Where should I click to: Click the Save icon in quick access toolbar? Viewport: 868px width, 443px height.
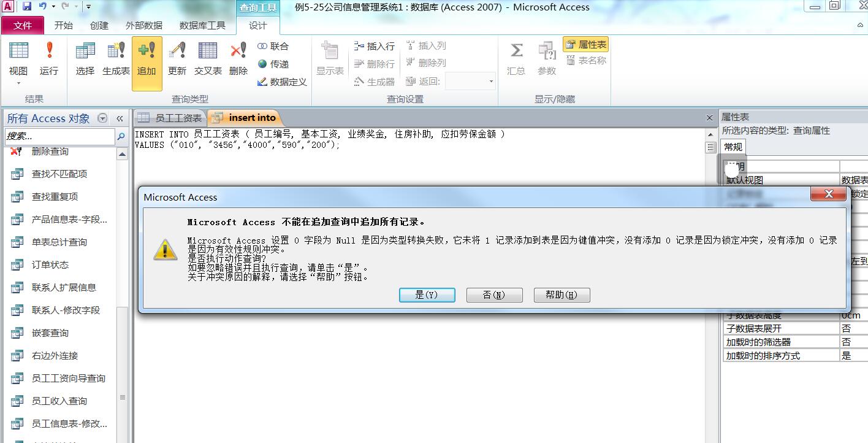[x=27, y=7]
